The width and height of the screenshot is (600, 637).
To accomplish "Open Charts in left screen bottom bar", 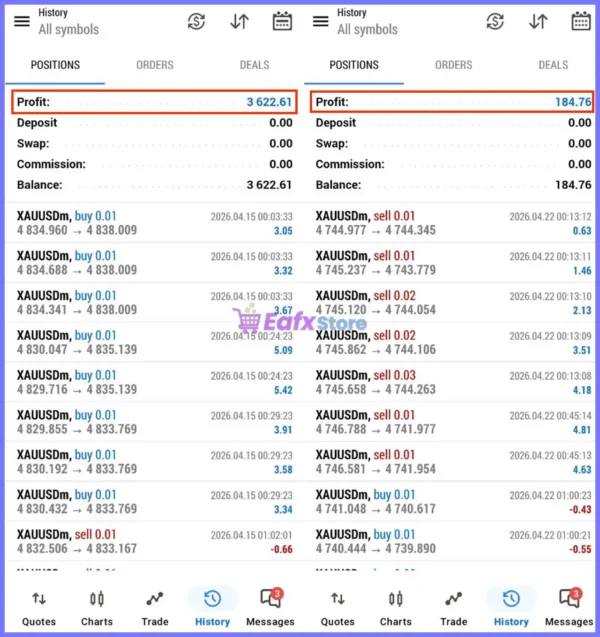I will pyautogui.click(x=97, y=608).
